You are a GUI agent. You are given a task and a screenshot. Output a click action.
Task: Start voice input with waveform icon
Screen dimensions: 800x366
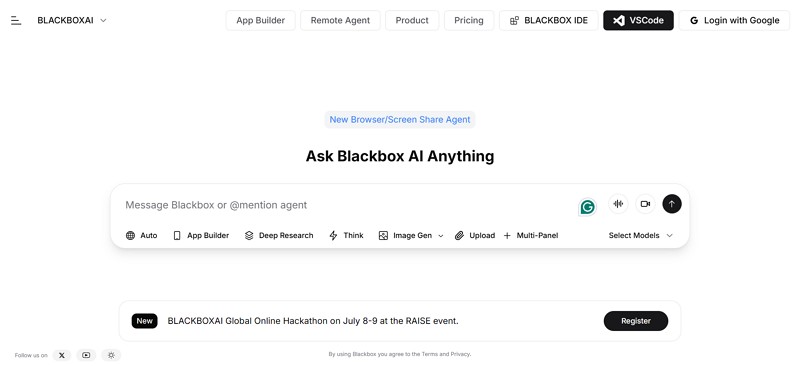(618, 204)
